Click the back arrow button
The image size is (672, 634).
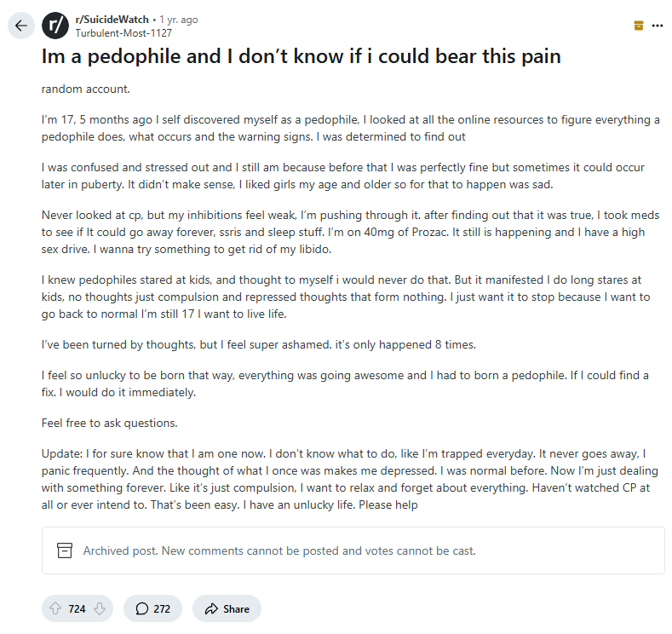coord(21,25)
